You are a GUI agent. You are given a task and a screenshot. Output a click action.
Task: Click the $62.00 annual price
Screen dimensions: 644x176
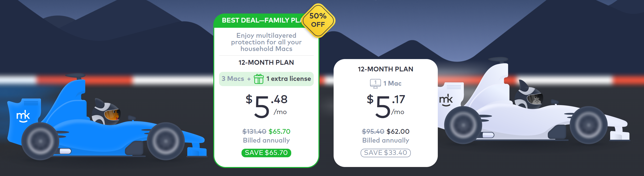[398, 131]
